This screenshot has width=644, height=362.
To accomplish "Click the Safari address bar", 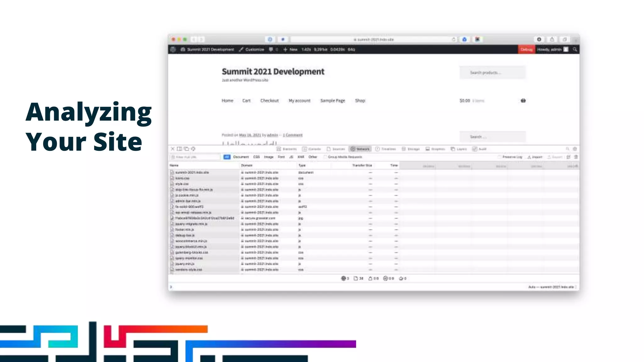I will coord(374,40).
